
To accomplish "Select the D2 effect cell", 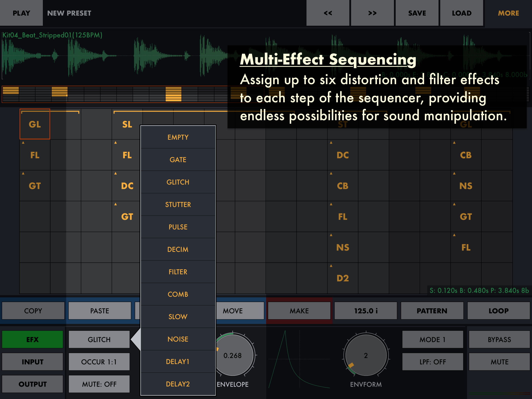I will click(x=343, y=278).
